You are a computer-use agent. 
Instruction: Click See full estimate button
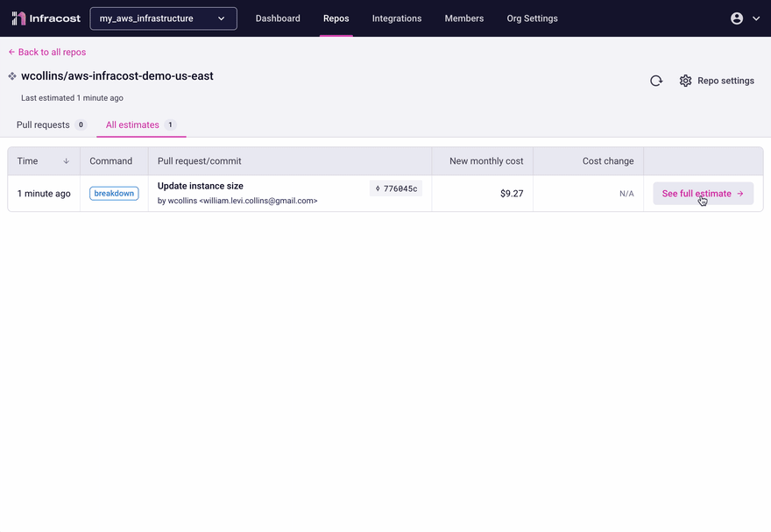click(704, 194)
